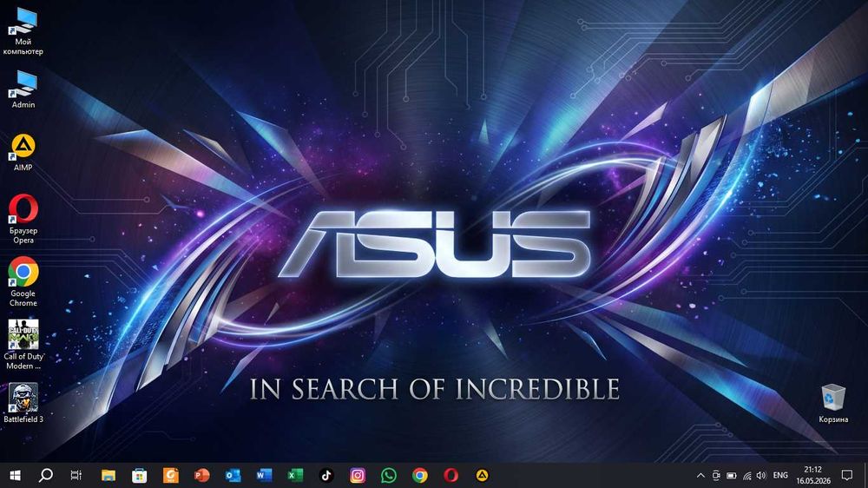This screenshot has height=488, width=868.
Task: Open the Admin desktop shortcut
Action: point(23,89)
